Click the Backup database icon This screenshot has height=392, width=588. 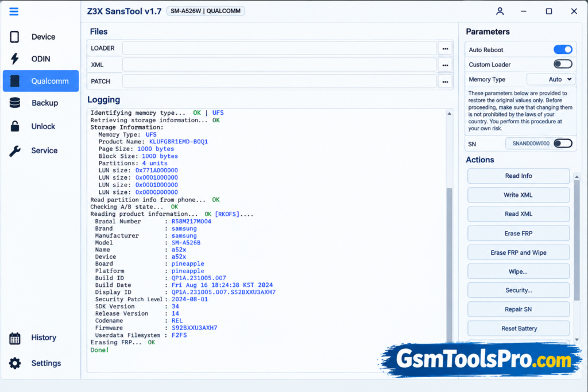[x=14, y=103]
